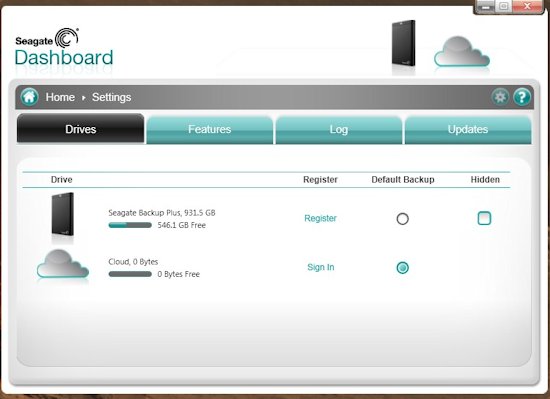550x399 pixels.
Task: Click the Home icon in breadcrumb bar
Action: click(x=29, y=97)
